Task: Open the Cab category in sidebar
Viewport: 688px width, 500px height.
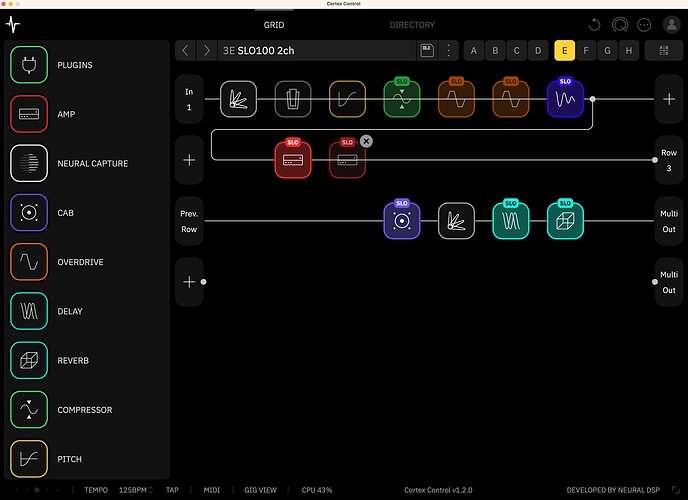Action: tap(29, 213)
